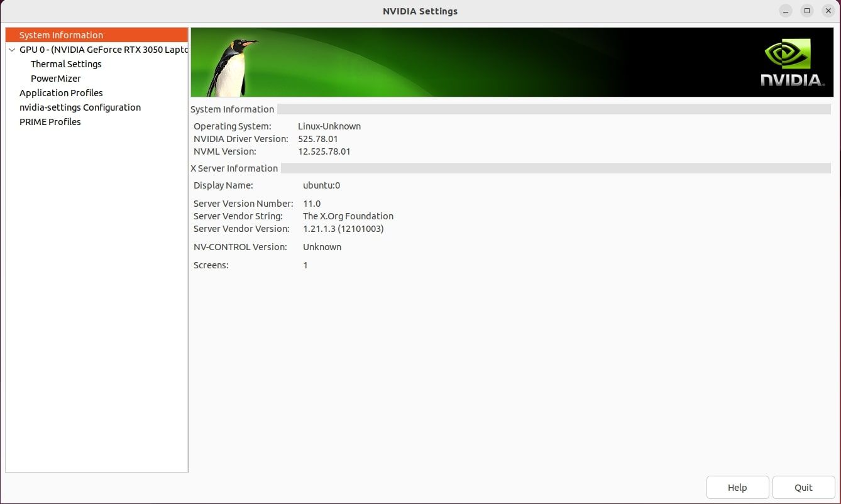Click the NVIDIA Driver Version value 525.78.01
The width and height of the screenshot is (841, 504).
click(318, 138)
